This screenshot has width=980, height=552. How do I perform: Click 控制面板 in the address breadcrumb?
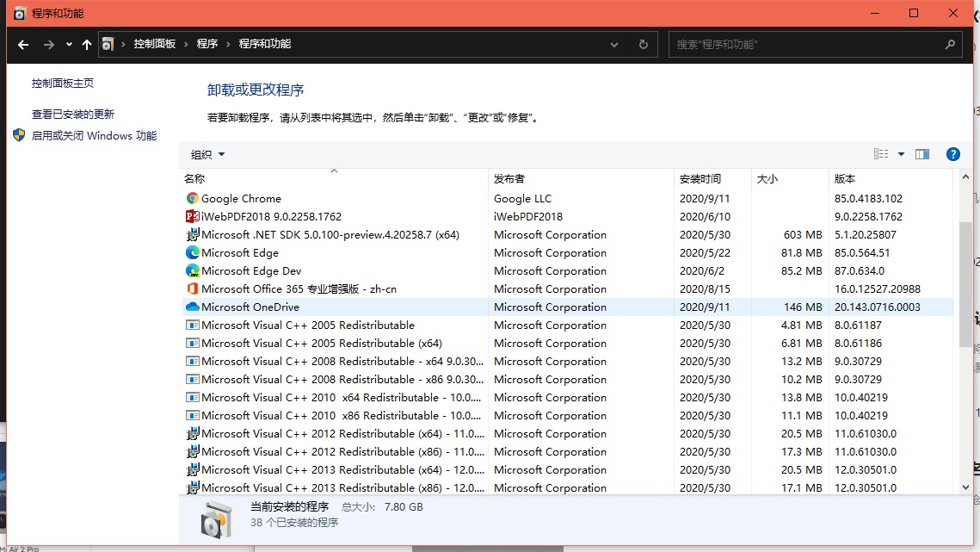click(x=154, y=44)
